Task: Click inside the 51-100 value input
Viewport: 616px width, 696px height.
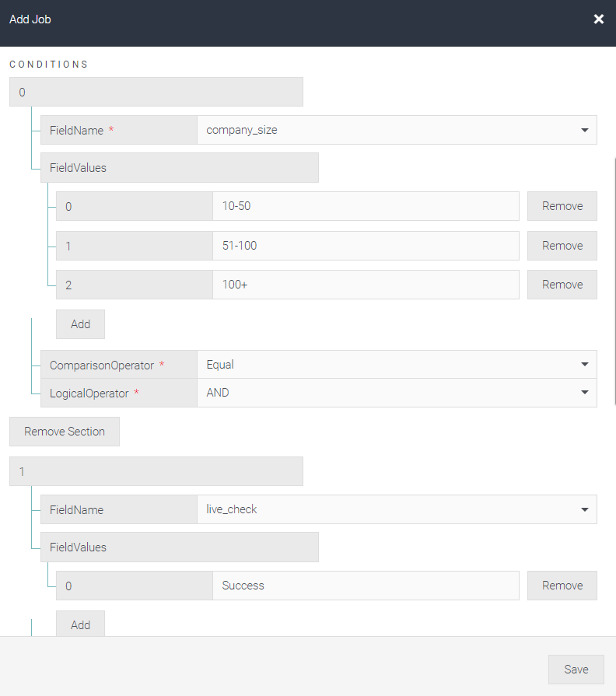Action: (366, 245)
